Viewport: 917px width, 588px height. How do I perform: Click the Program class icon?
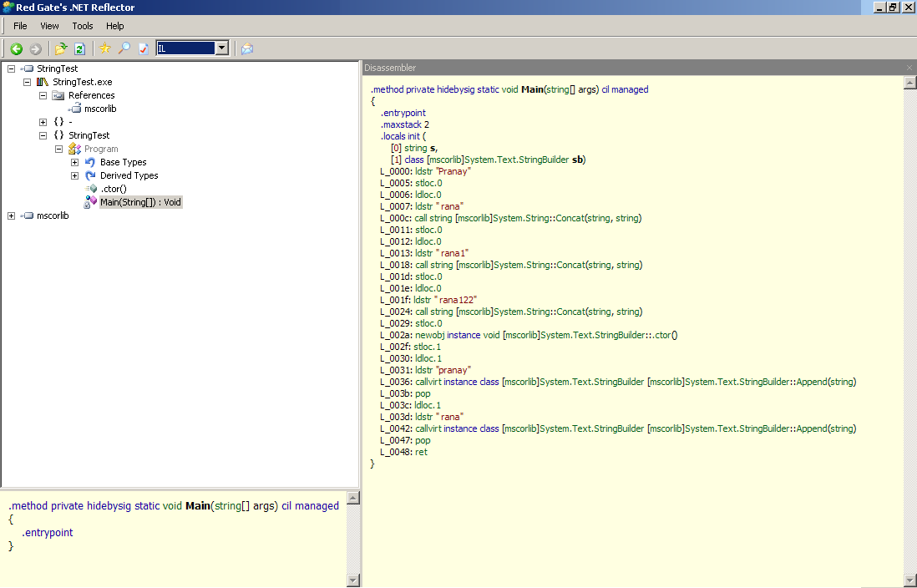[74, 150]
